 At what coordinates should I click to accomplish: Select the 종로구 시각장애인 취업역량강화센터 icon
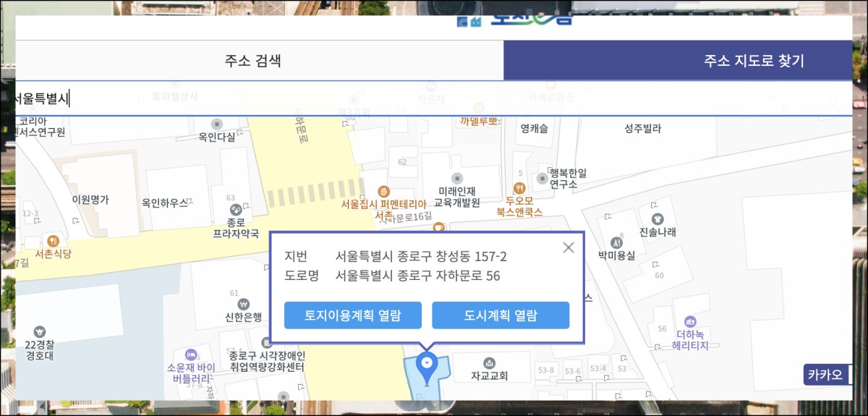pyautogui.click(x=267, y=342)
